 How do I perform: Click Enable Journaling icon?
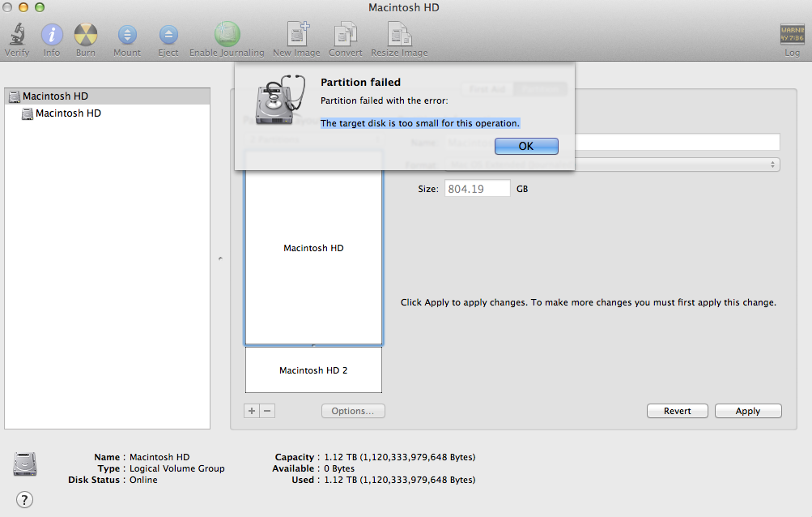coord(227,34)
